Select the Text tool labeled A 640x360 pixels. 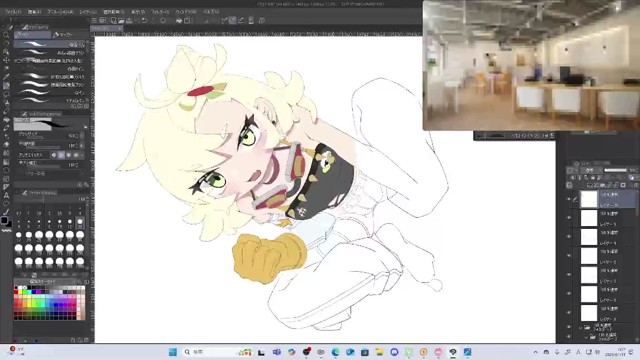pyautogui.click(x=6, y=196)
